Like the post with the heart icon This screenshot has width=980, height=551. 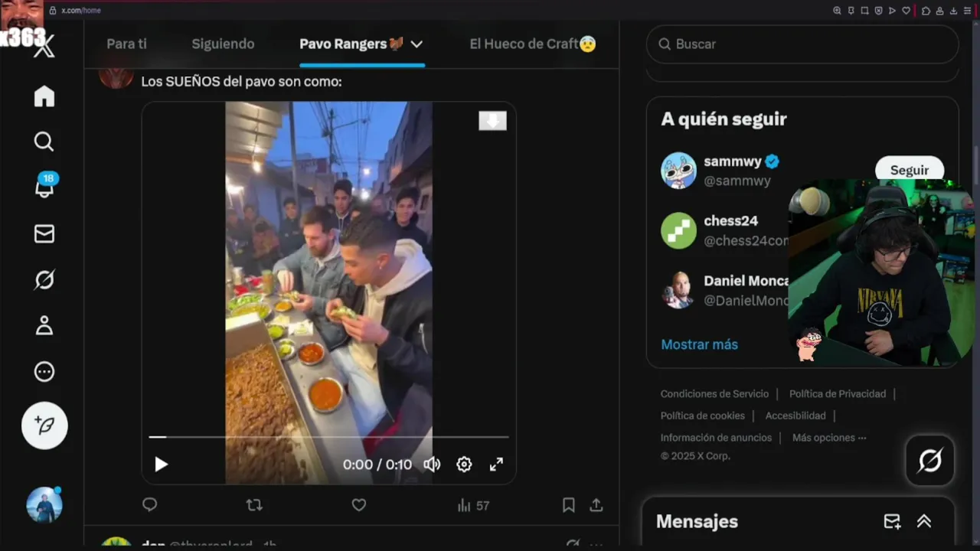[359, 505]
